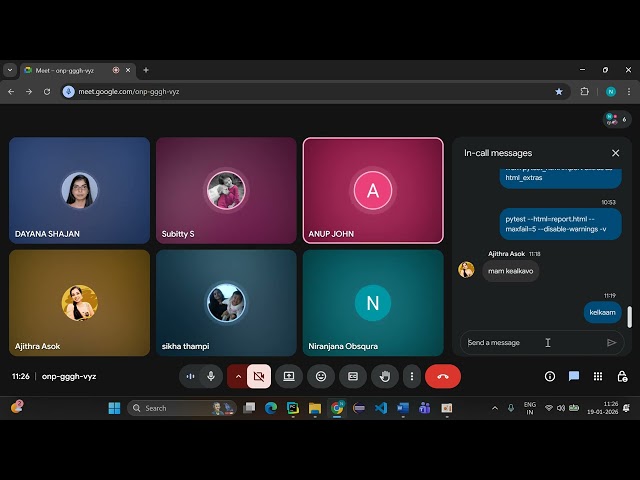
Task: Open more options three-dot menu
Action: click(411, 376)
